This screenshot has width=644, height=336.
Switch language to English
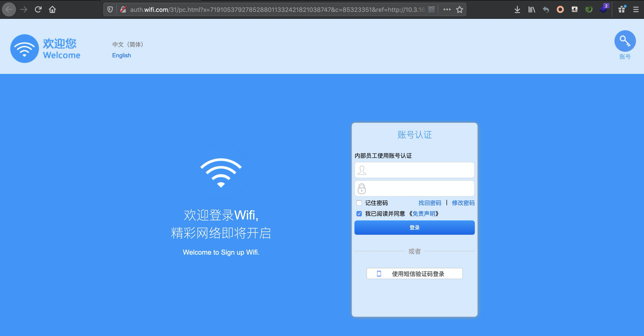121,55
